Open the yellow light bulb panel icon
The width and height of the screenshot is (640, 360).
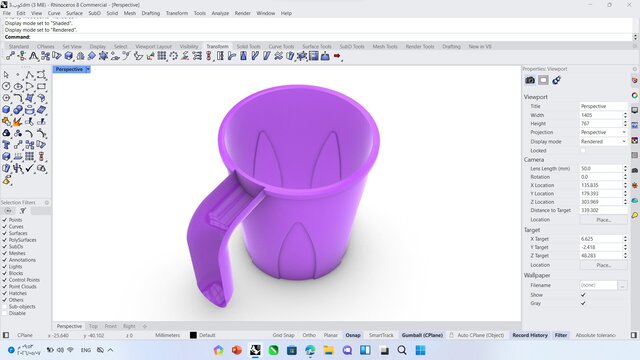[x=634, y=215]
